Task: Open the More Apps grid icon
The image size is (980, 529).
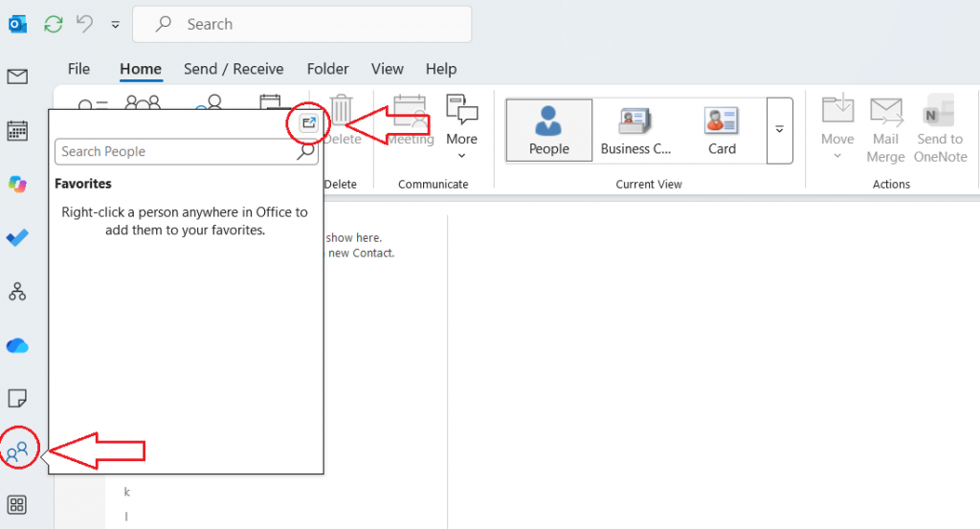Action: point(17,505)
